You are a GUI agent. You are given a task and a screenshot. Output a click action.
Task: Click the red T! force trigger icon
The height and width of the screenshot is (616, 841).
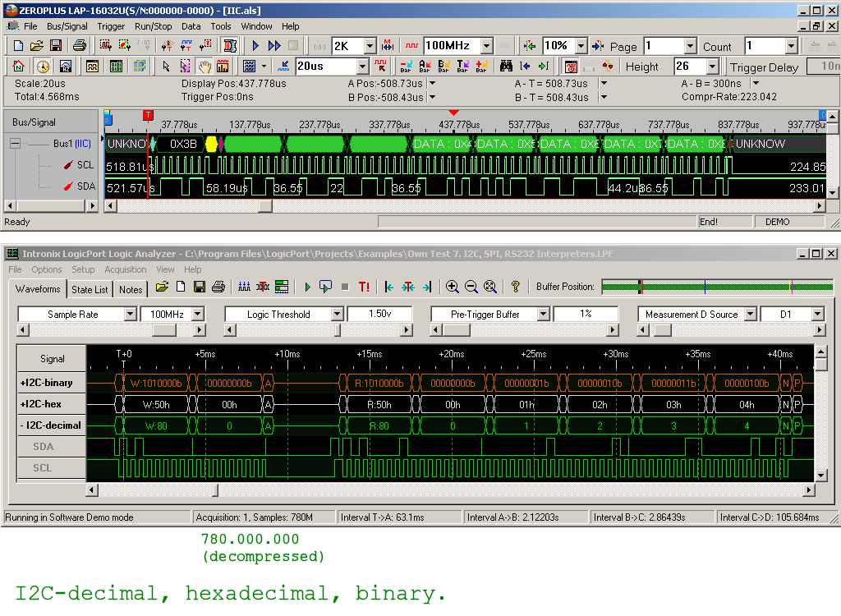364,287
